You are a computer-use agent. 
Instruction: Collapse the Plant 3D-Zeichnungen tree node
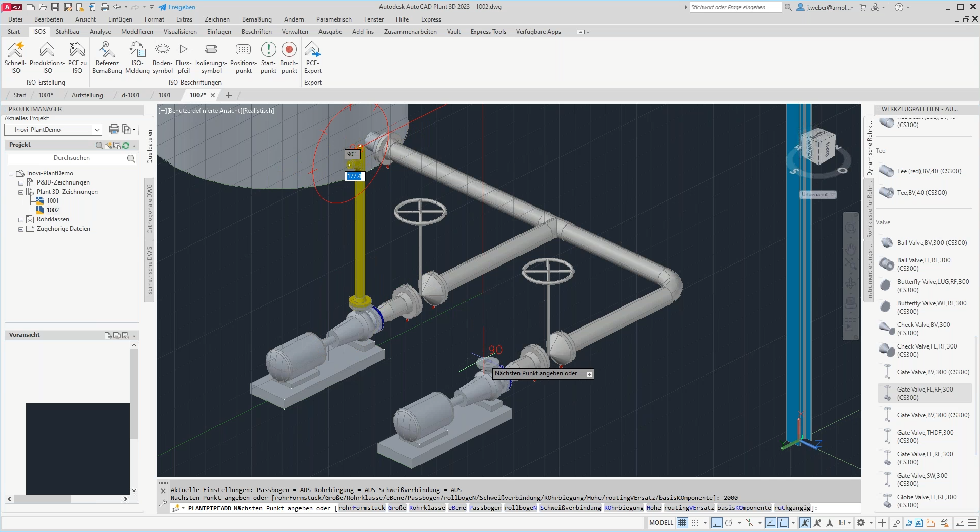point(21,192)
